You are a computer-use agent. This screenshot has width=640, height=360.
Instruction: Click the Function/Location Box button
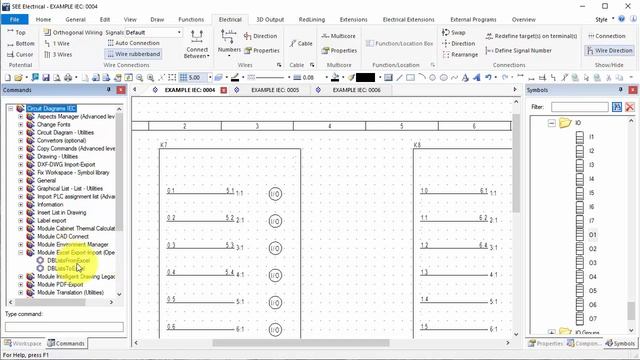(399, 43)
